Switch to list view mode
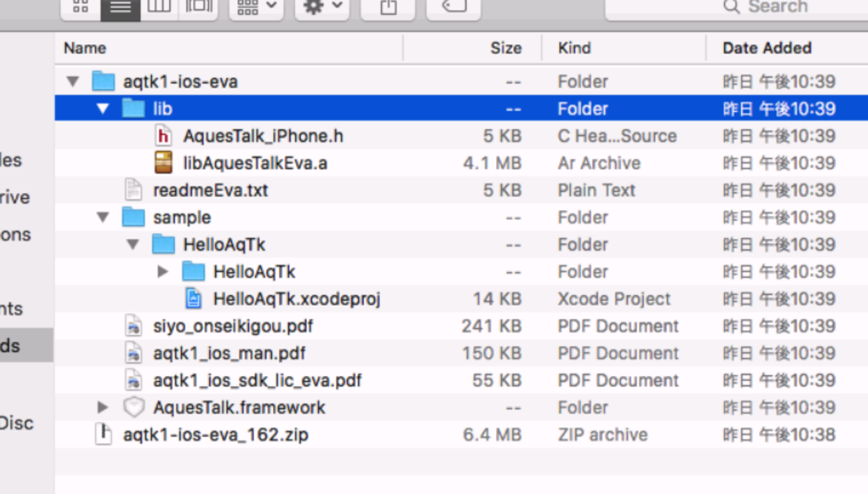This screenshot has width=868, height=494. [x=120, y=7]
